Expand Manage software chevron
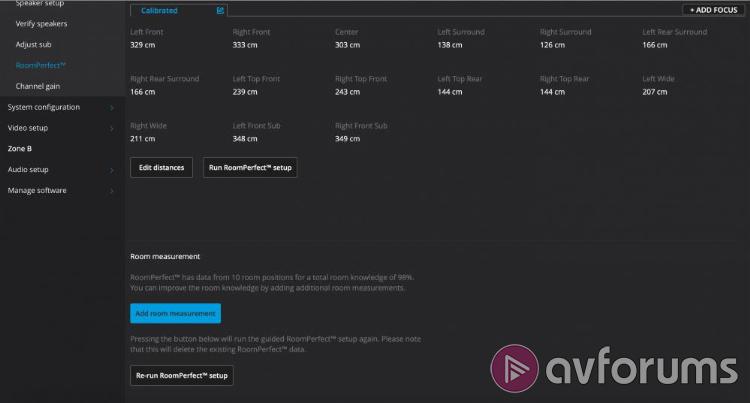This screenshot has width=750, height=403. tap(111, 191)
